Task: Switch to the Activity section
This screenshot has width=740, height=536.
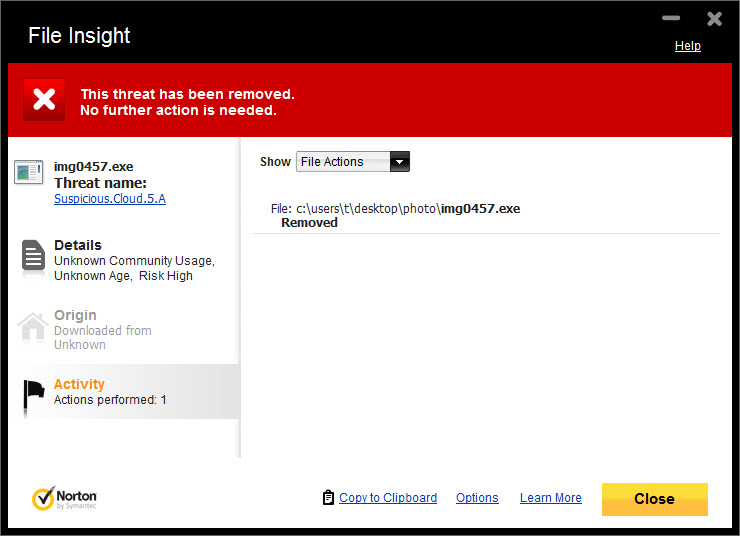Action: click(124, 392)
